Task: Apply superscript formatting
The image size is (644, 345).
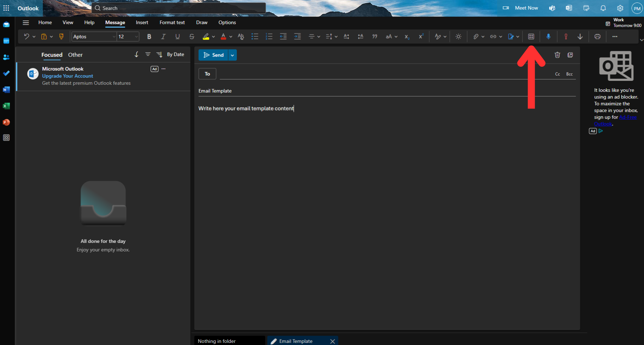Action: [421, 36]
